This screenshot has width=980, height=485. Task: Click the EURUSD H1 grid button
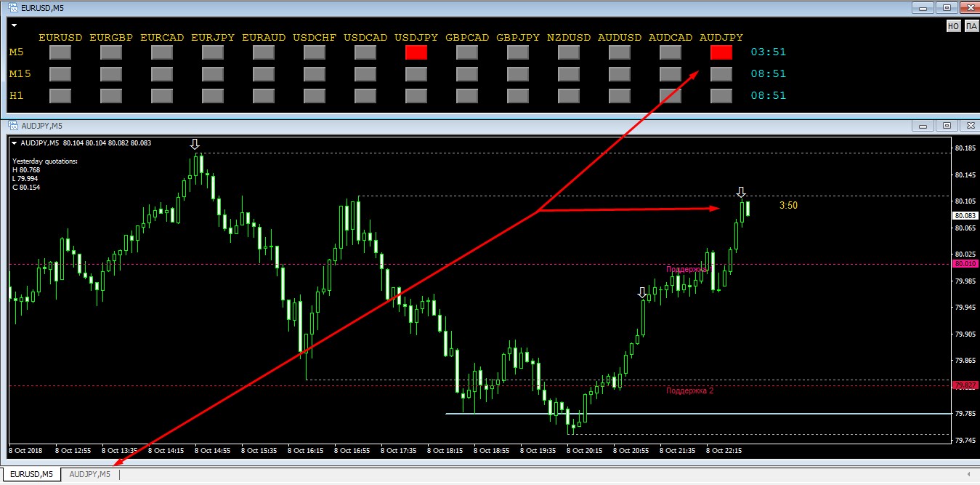(60, 96)
